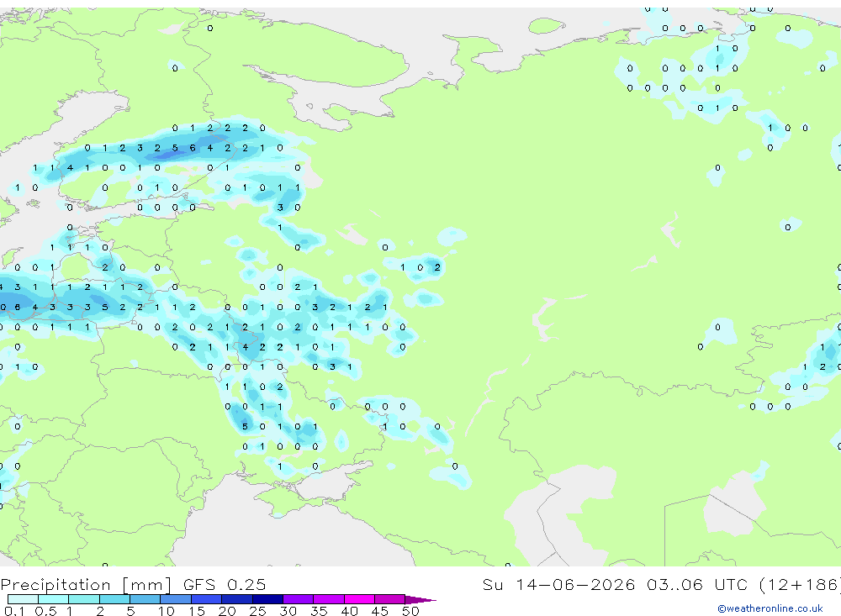
Task: Click the '45' legend scale label
Action: (x=380, y=611)
